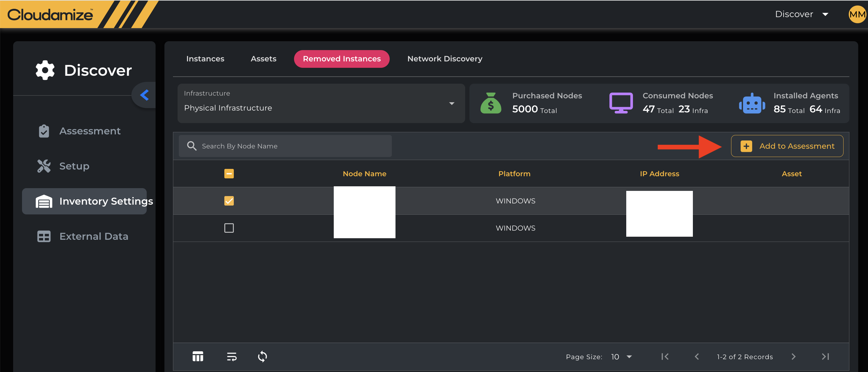
Task: Click the refresh table icon
Action: (x=262, y=356)
